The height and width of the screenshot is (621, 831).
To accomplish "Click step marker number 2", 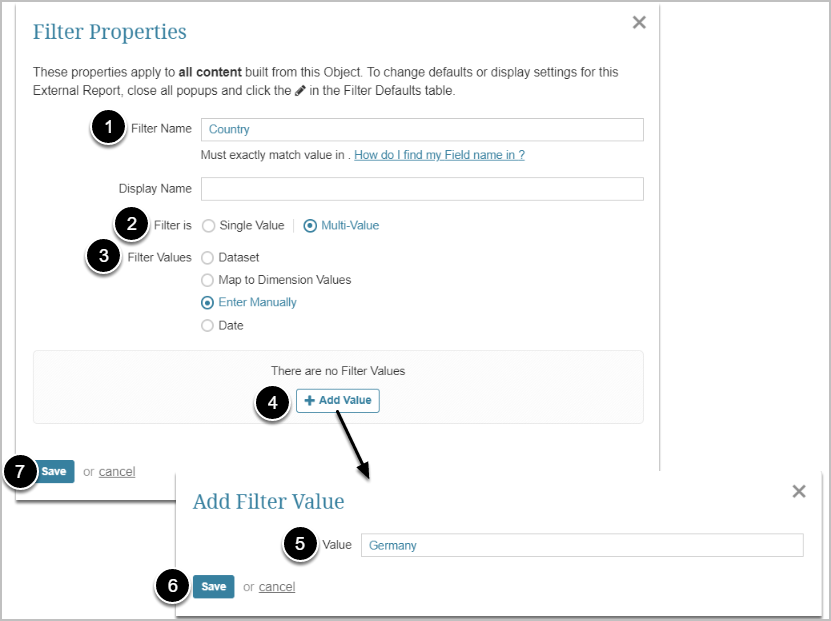I will click(x=132, y=225).
